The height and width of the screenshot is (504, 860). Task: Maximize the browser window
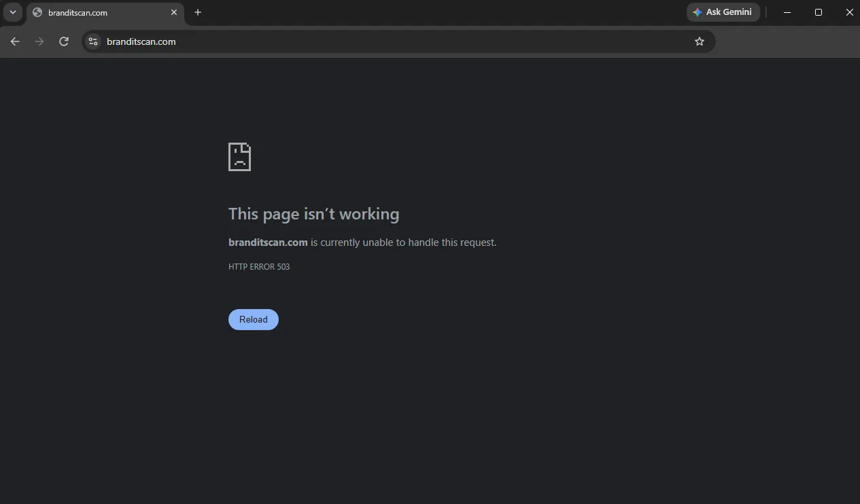coord(819,12)
